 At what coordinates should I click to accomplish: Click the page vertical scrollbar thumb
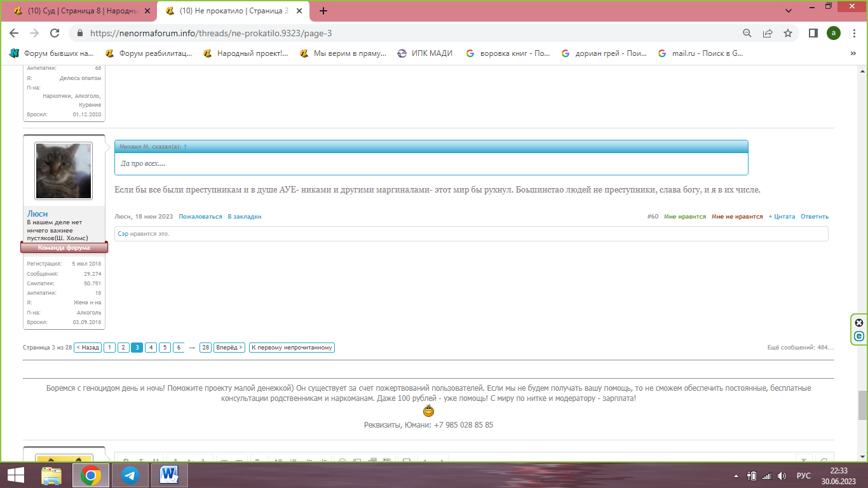(x=862, y=405)
